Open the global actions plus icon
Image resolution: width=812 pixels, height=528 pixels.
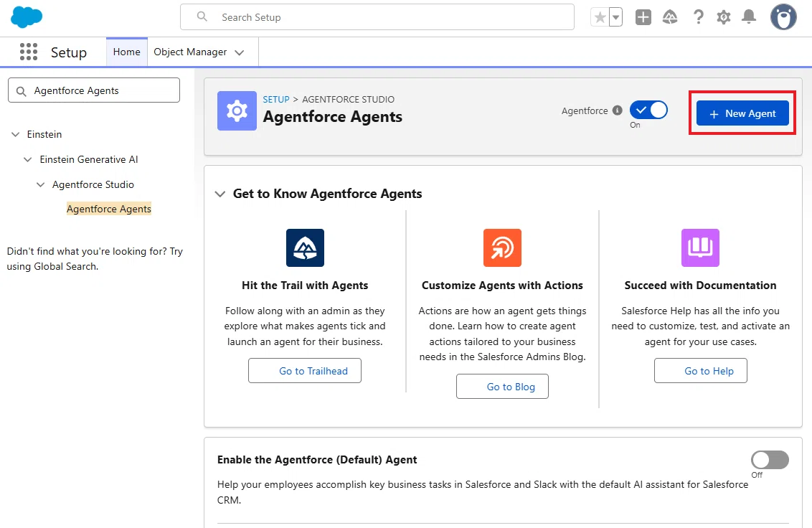click(643, 17)
